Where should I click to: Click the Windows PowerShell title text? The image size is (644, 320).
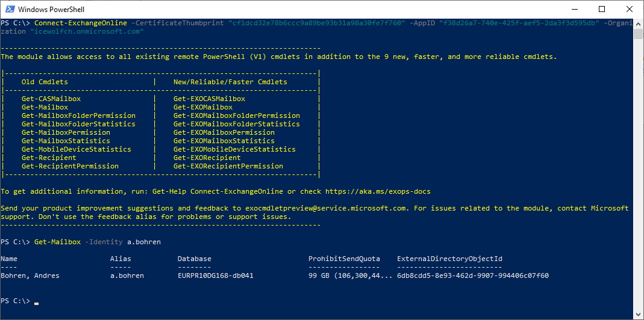(x=51, y=9)
